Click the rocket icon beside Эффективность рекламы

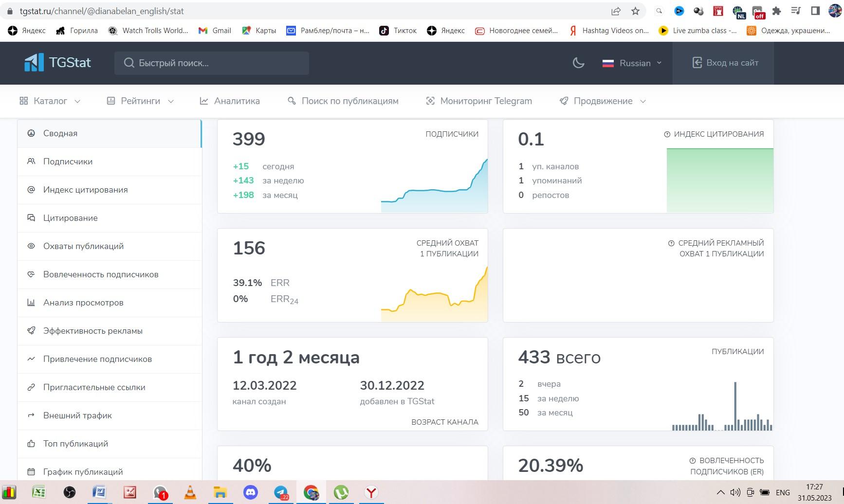pyautogui.click(x=31, y=331)
